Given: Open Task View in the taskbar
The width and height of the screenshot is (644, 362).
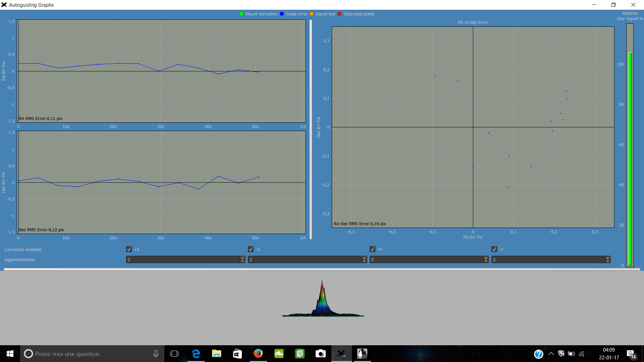Looking at the screenshot, I should point(174,354).
